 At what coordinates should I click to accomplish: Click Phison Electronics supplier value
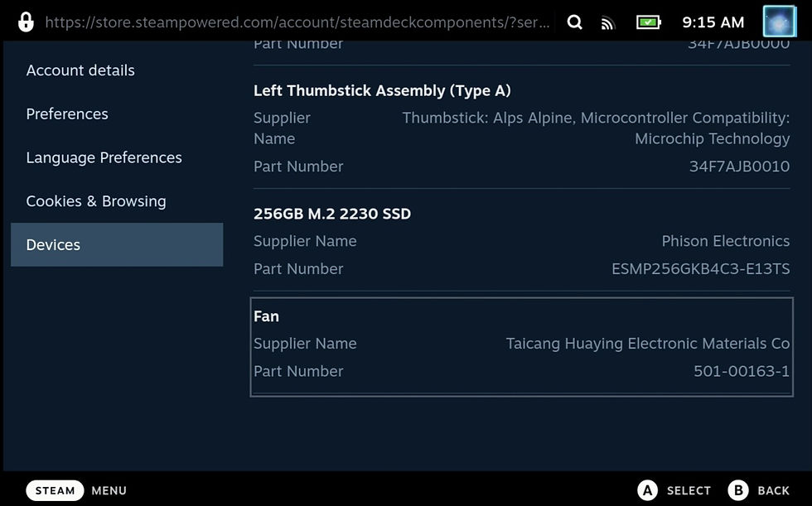tap(726, 241)
